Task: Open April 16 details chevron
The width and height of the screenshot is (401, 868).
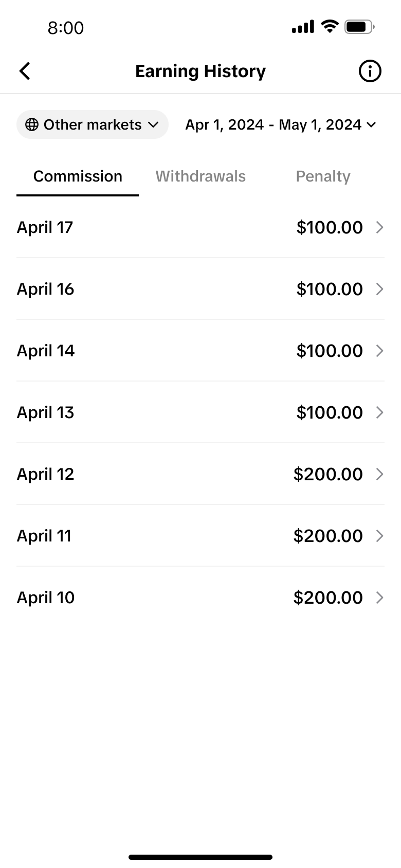Action: coord(380,289)
